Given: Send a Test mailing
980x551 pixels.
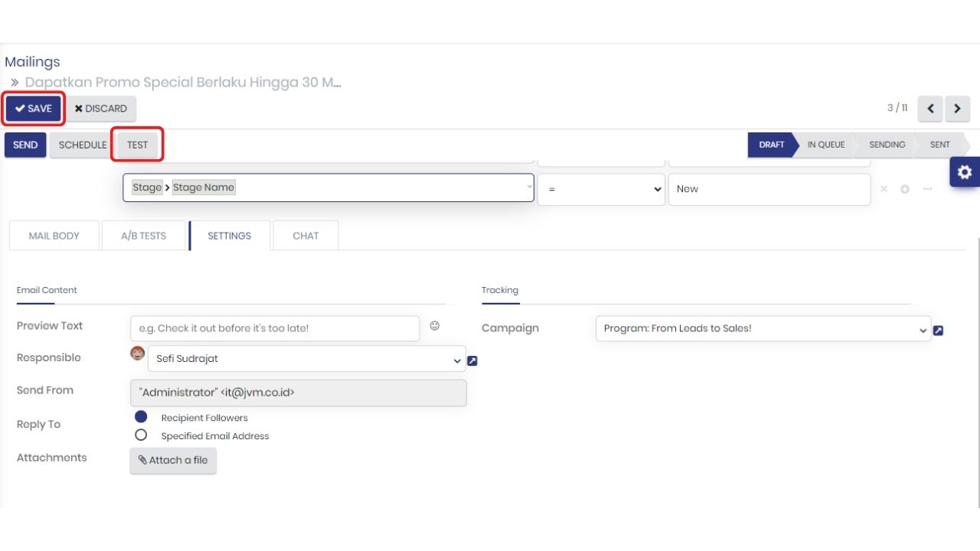Looking at the screenshot, I should click(138, 145).
